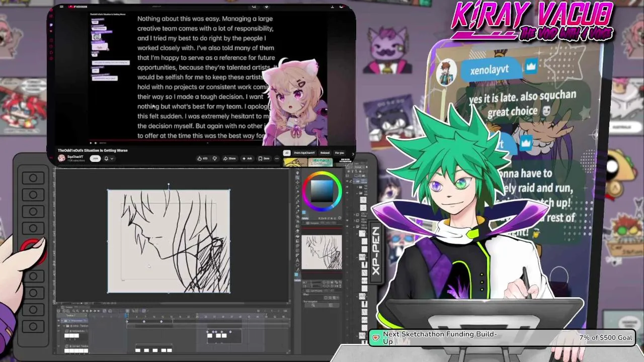Adjust the Navigator rotation slider
The image size is (644, 362).
pos(315,286)
